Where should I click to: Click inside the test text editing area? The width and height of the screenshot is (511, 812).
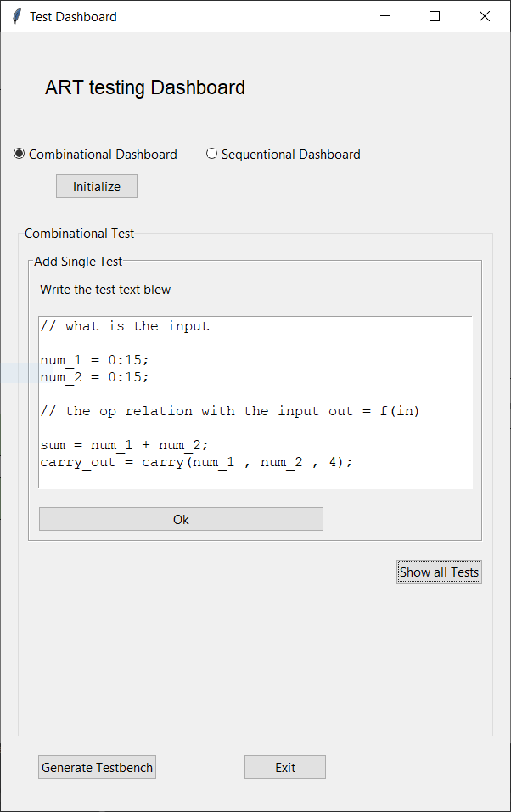pyautogui.click(x=255, y=399)
